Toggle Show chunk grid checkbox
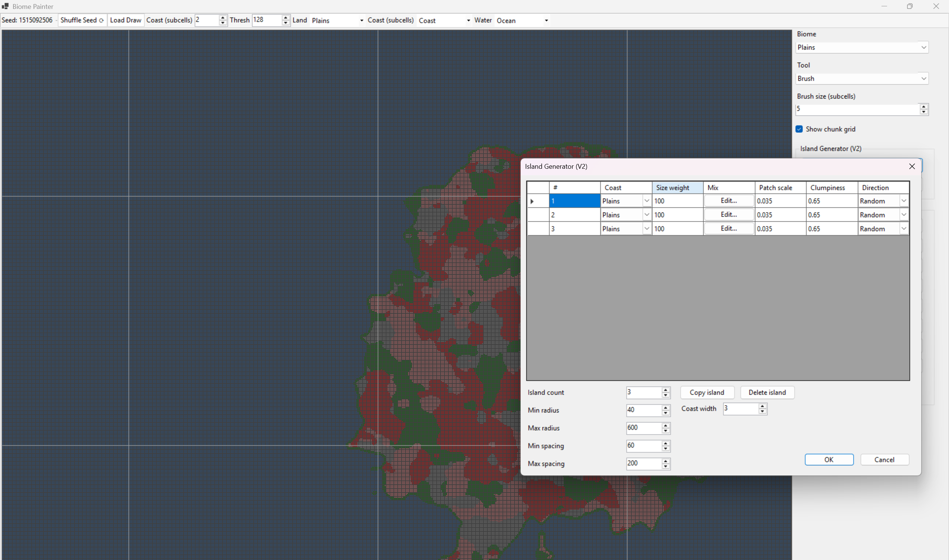The image size is (949, 560). (x=799, y=129)
